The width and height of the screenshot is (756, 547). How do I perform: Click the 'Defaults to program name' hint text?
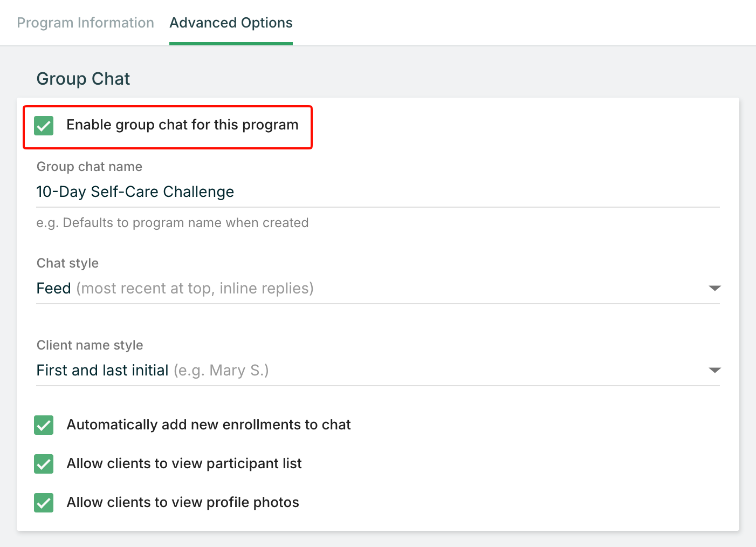(x=173, y=223)
